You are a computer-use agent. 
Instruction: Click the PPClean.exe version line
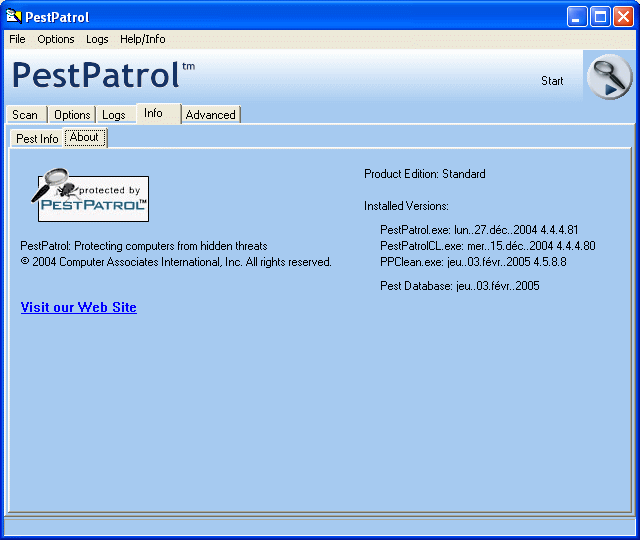473,262
